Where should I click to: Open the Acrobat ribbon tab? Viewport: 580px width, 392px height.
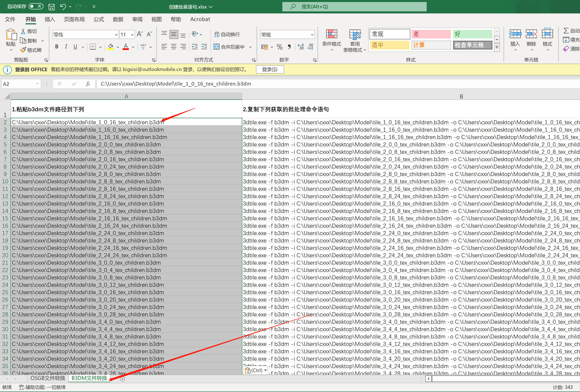(x=200, y=19)
